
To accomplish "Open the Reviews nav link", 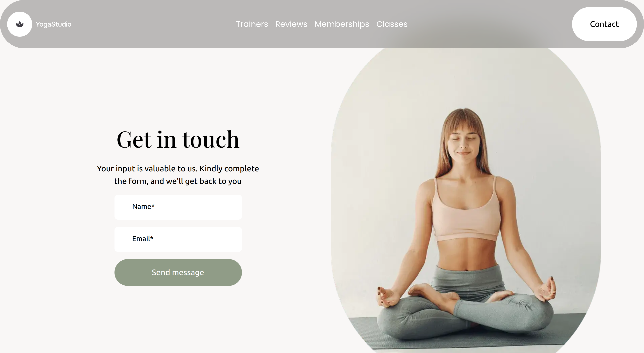I will pos(291,24).
